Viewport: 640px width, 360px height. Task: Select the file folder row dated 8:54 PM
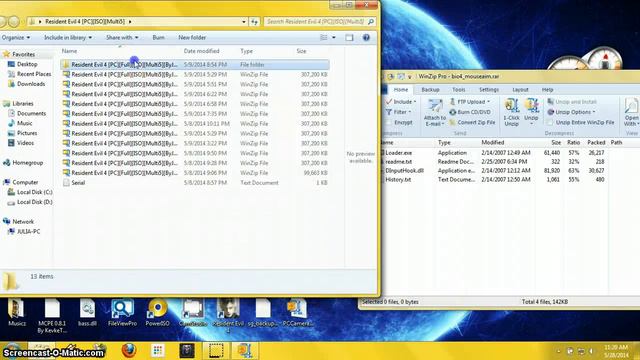click(x=195, y=64)
